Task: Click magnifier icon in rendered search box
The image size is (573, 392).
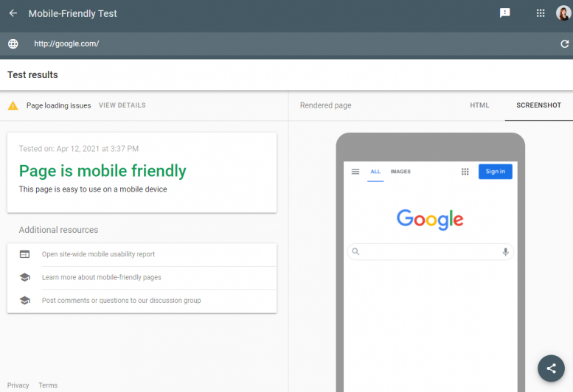Action: (355, 251)
